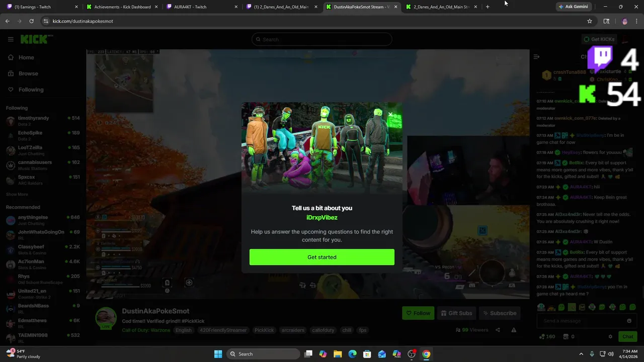The image size is (644, 362).
Task: Click the fps tag
Action: coord(363,330)
